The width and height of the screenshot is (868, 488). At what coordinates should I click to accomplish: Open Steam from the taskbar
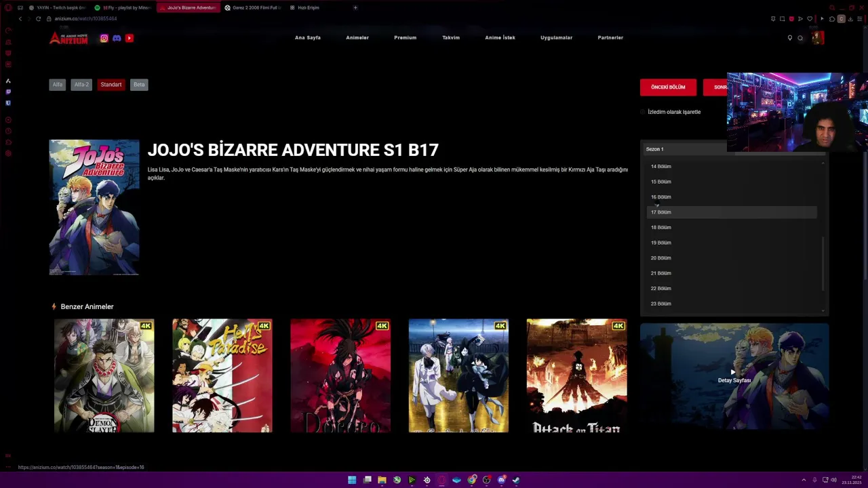click(516, 480)
